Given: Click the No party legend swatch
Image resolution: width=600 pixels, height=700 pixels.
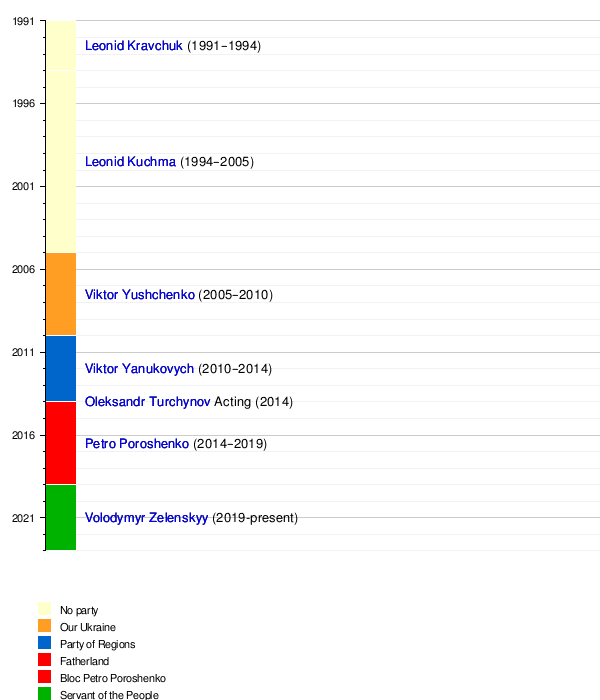Looking at the screenshot, I should [x=45, y=609].
